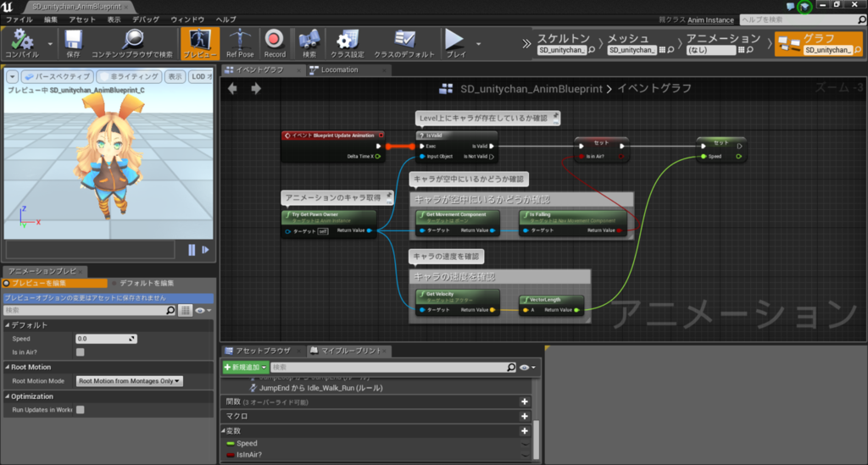Screen dimensions: 868x465
Task: Open Root Motion Mode dropdown
Action: 129,381
